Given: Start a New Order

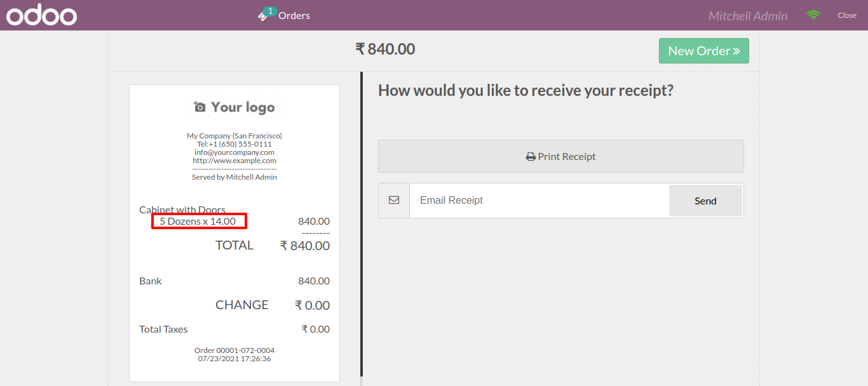Looking at the screenshot, I should coord(704,51).
